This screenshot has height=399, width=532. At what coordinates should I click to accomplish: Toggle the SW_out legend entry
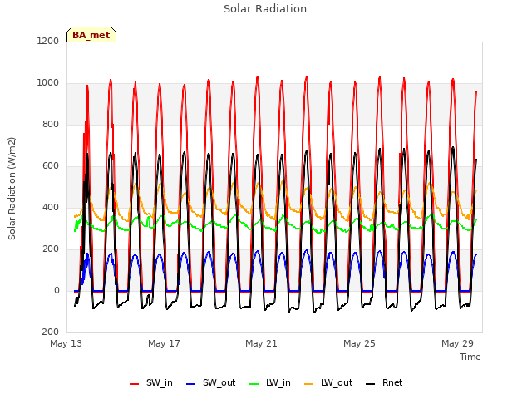[210, 383]
